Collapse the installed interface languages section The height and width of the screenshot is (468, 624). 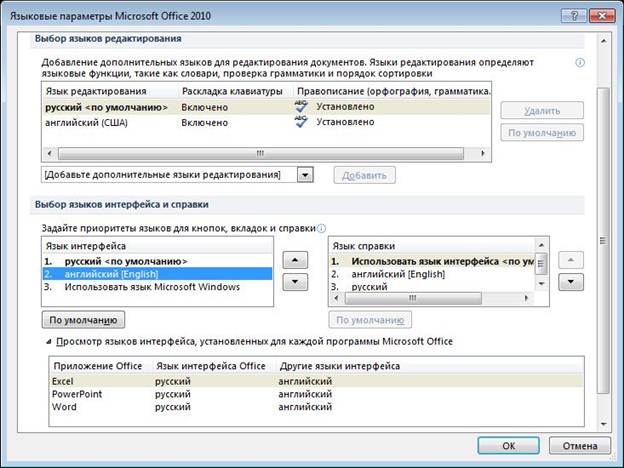(47, 342)
